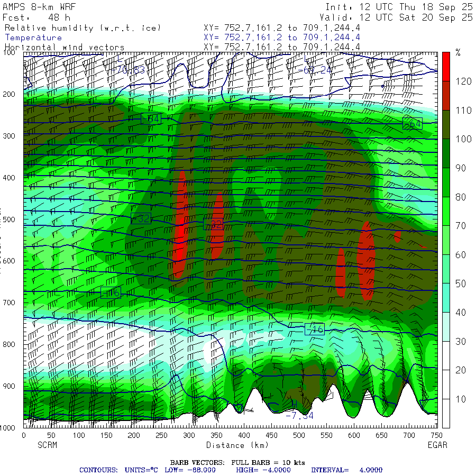
Task: Click the 'Horizontal wind vectors' label
Action: click(x=65, y=48)
